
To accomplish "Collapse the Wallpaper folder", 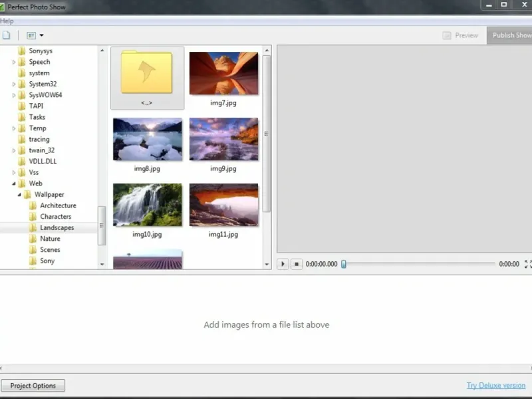I will pyautogui.click(x=19, y=195).
